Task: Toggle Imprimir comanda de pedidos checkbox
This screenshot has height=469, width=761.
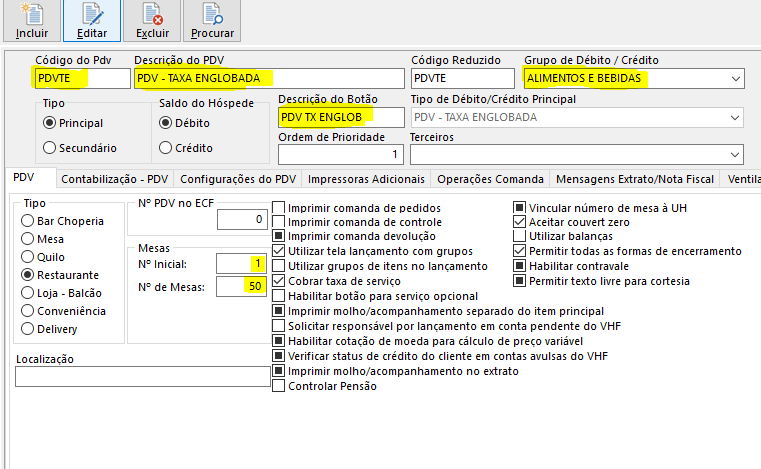Action: 279,208
